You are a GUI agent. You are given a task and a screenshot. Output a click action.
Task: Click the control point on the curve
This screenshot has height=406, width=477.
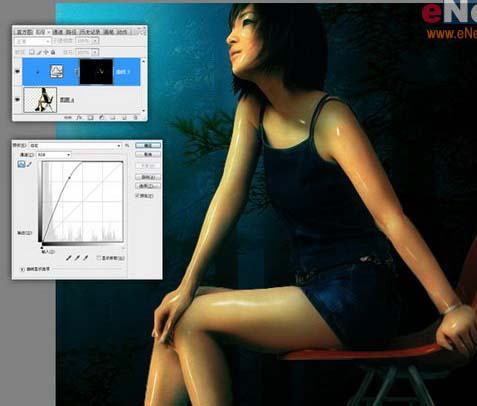click(x=69, y=178)
